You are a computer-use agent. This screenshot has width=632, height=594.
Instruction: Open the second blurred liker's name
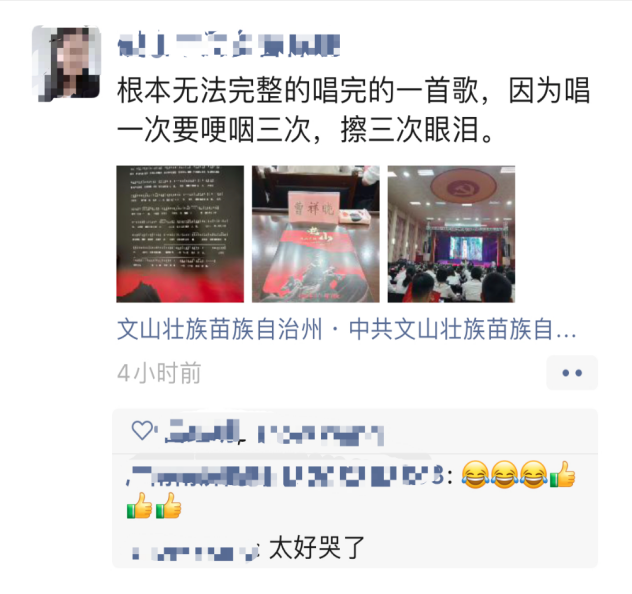tap(320, 435)
